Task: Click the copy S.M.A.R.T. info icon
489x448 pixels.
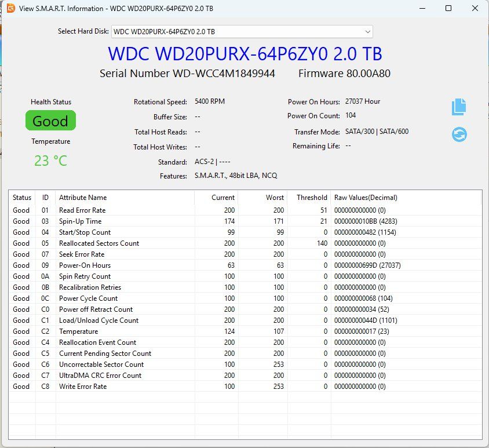Action: click(x=459, y=107)
